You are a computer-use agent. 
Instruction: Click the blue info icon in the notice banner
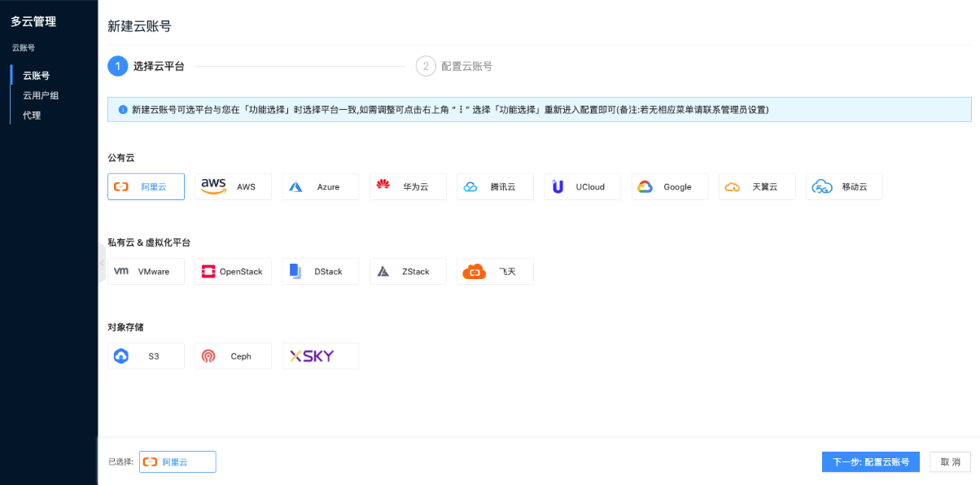[123, 109]
